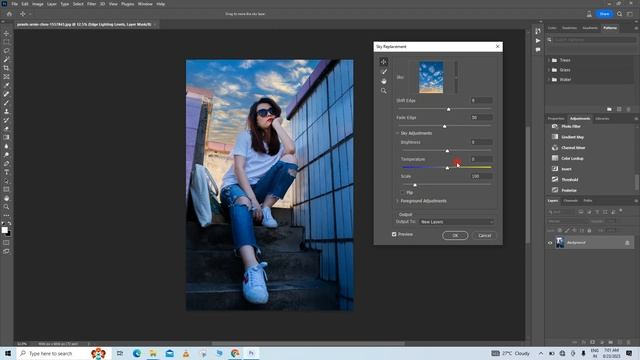Click the Color Lookup adjustment icon
Viewport: 640px width, 360px height.
555,158
